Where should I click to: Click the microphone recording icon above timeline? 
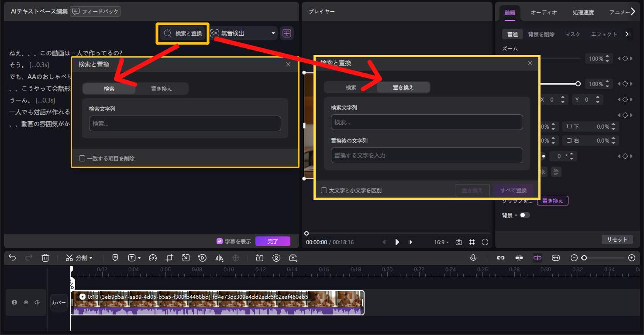click(x=473, y=258)
